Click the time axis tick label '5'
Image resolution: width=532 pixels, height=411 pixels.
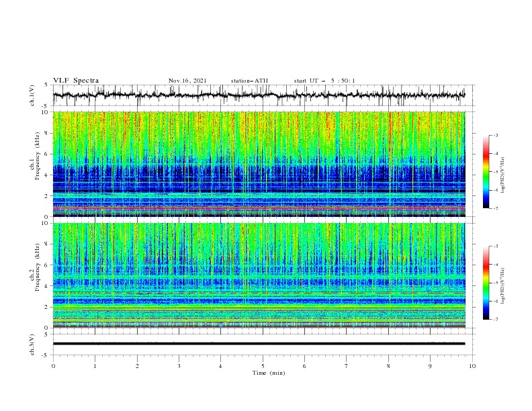pyautogui.click(x=263, y=366)
